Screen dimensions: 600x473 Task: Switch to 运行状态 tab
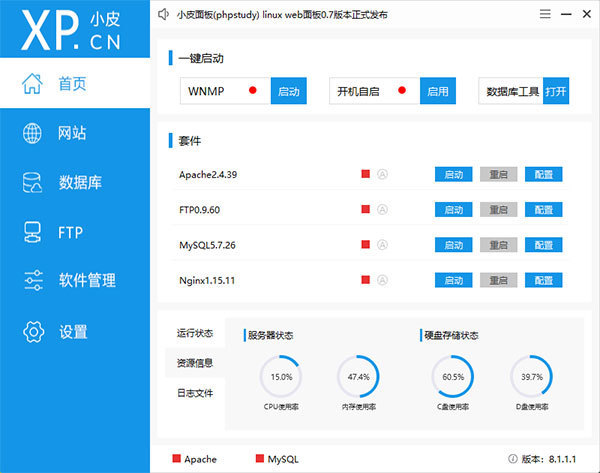(x=195, y=333)
